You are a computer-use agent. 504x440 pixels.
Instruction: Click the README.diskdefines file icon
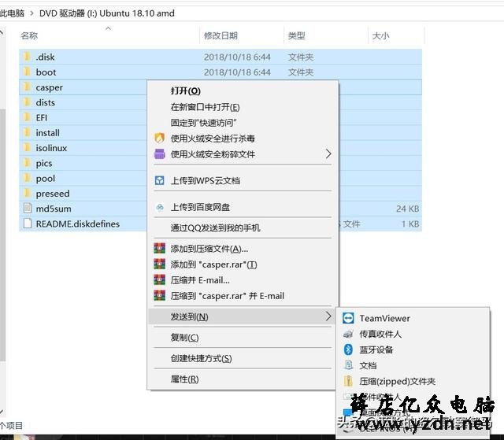coord(28,224)
